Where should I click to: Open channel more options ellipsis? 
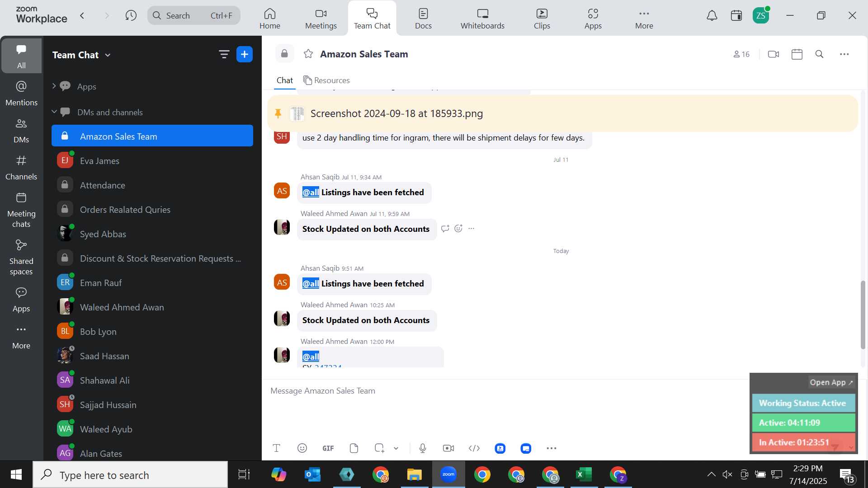[x=844, y=54]
